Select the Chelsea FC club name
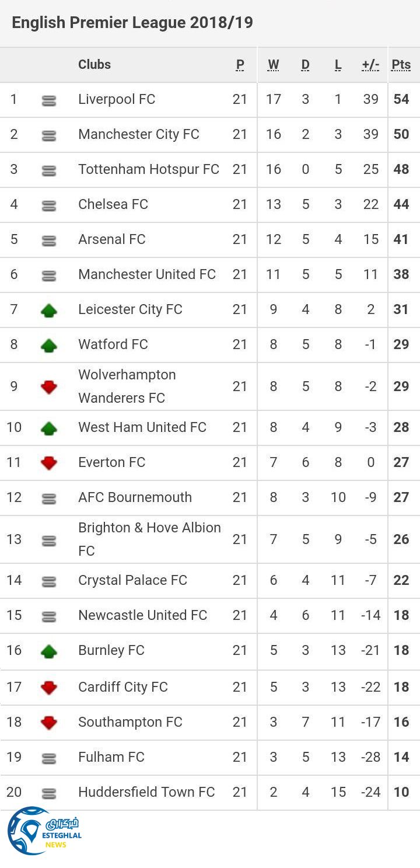The width and height of the screenshot is (420, 868). pos(113,204)
